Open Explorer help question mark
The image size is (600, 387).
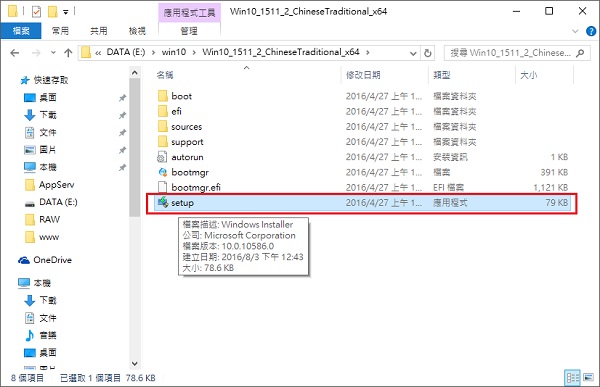point(591,31)
